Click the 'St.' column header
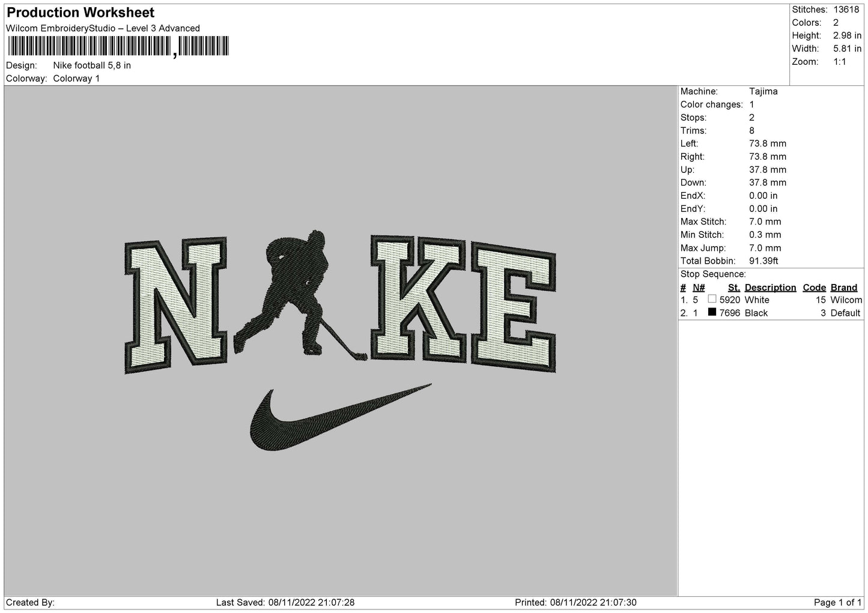 tap(733, 288)
